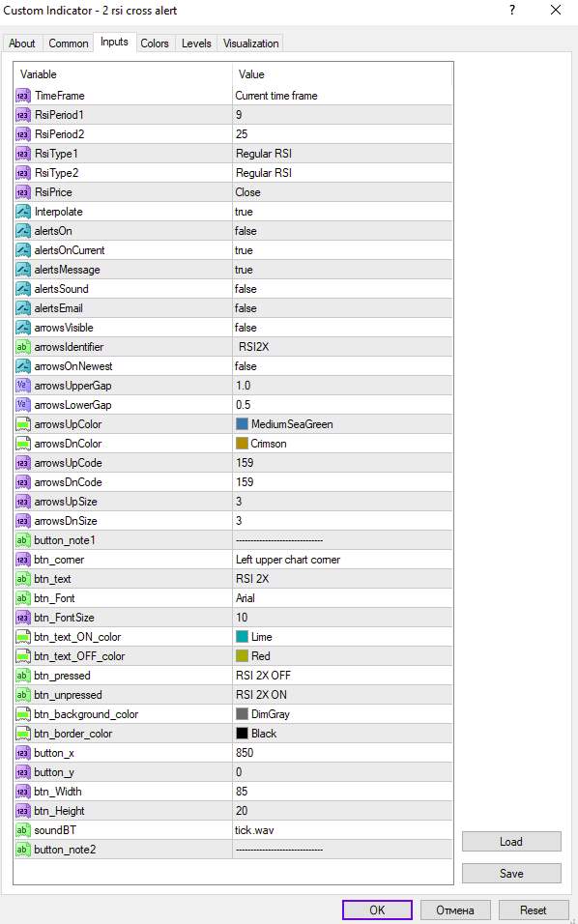Click the integer icon beside TimeFrame
Image resolution: width=578 pixels, height=924 pixels.
(22, 96)
